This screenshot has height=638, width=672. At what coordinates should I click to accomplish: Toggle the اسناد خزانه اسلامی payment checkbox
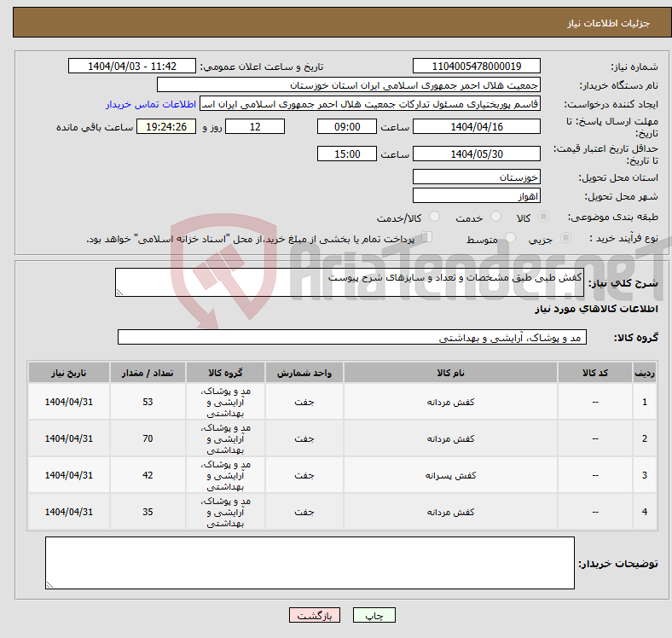(x=428, y=238)
